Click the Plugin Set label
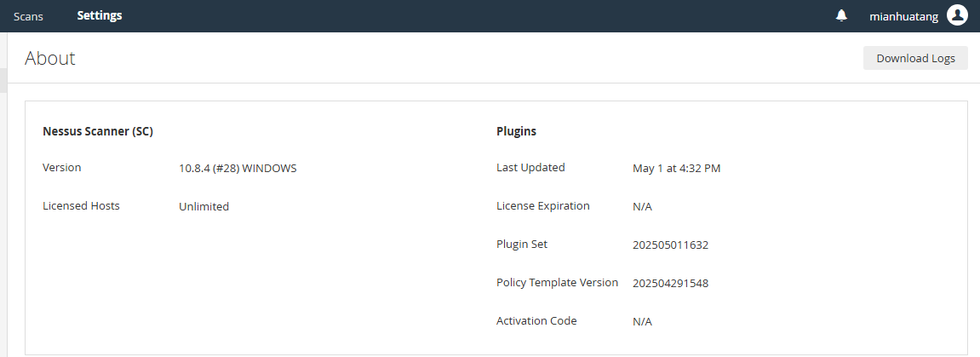 (x=522, y=244)
